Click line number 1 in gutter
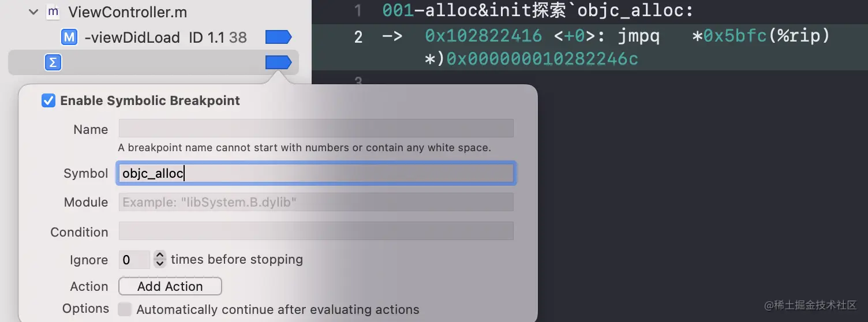 tap(358, 10)
